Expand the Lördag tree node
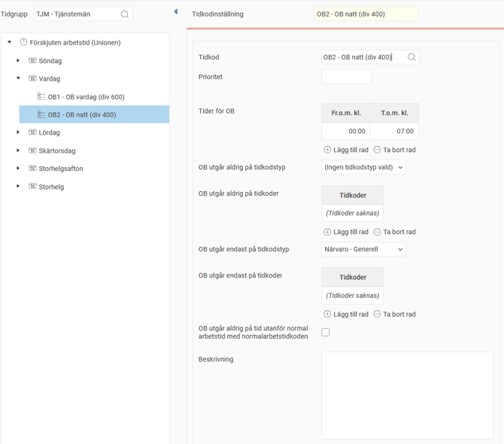Image resolution: width=504 pixels, height=444 pixels. click(19, 132)
